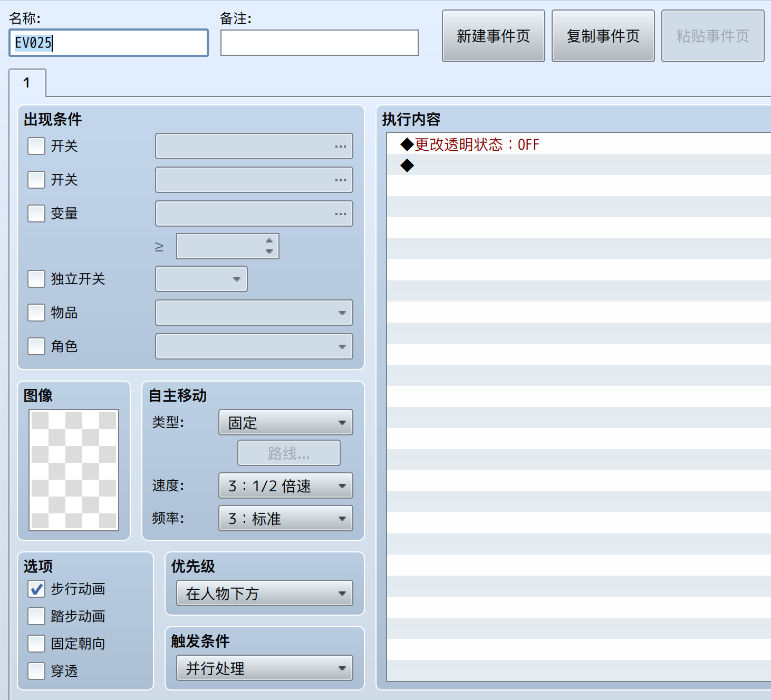Enable the second 开关 condition checkbox
This screenshot has height=700, width=771.
pyautogui.click(x=36, y=180)
